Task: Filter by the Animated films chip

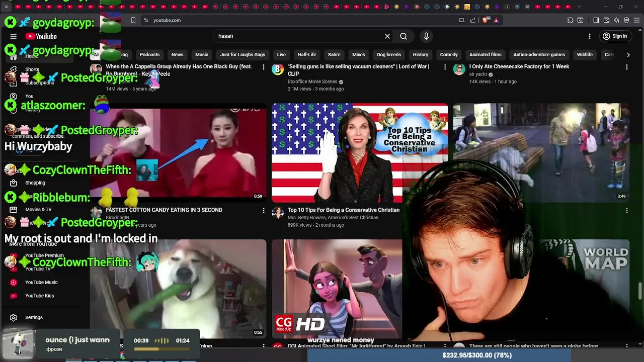Action: 486,55
